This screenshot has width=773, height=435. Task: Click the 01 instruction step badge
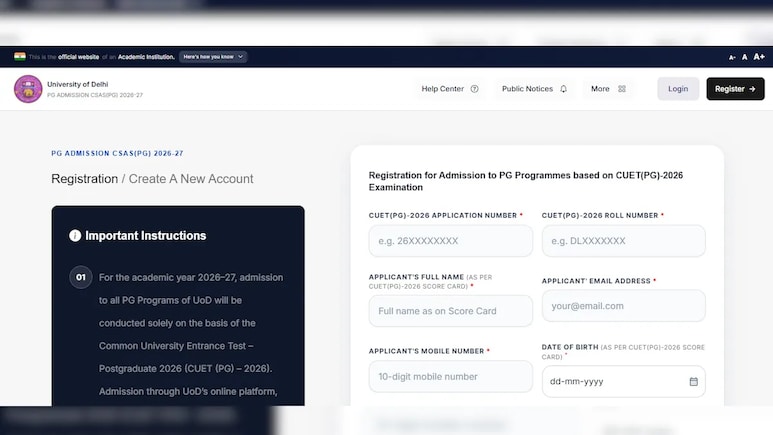(x=80, y=277)
